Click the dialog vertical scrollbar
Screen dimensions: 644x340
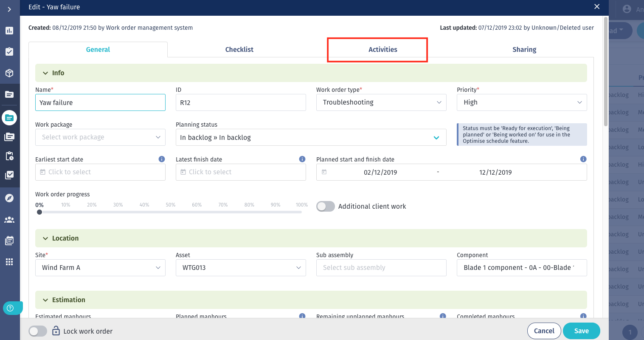(606, 71)
